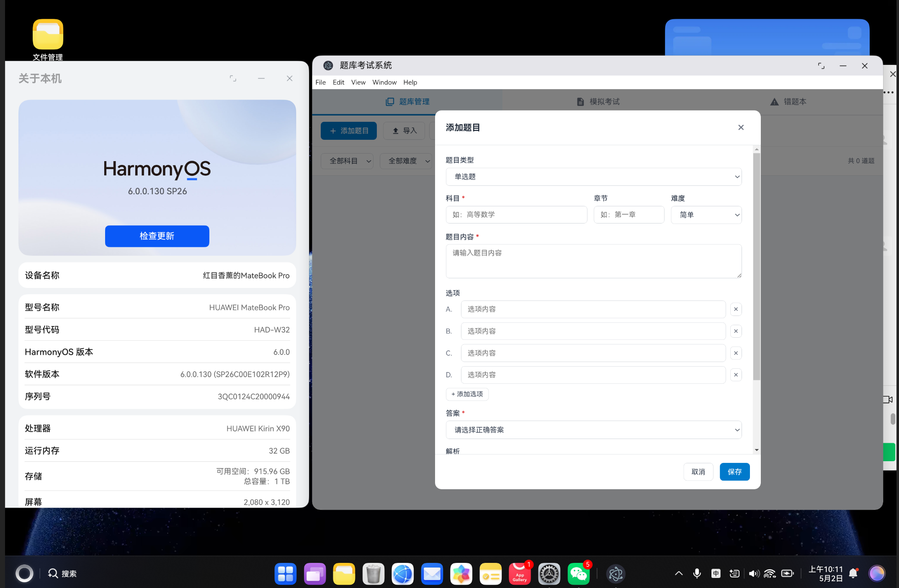Open the Gallery flower icon in dock
The width and height of the screenshot is (899, 588).
click(461, 573)
